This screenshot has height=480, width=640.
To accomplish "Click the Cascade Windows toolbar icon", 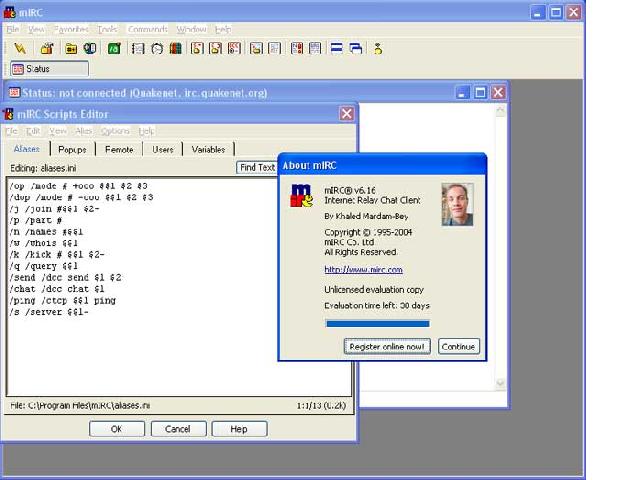I will click(x=356, y=49).
